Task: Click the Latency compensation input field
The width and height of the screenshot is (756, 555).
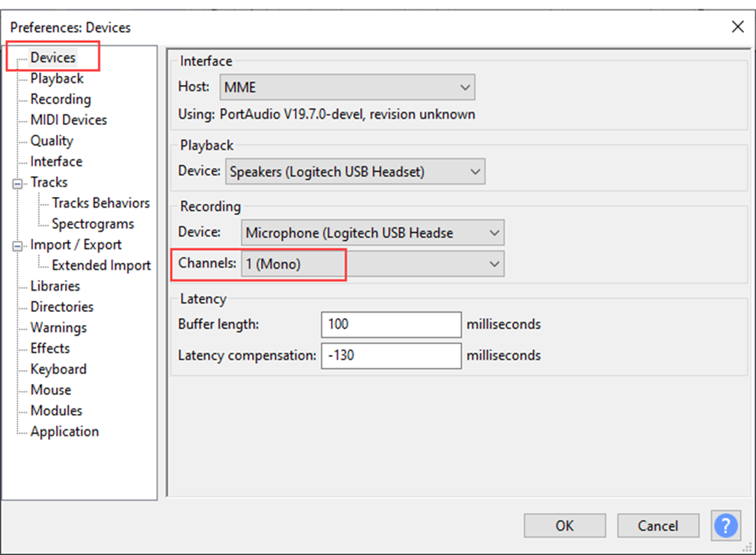Action: 391,356
